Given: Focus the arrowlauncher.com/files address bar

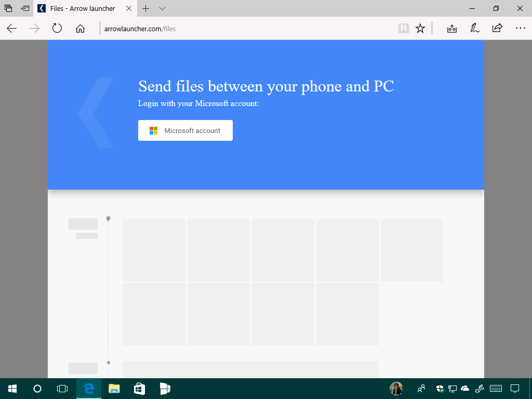Looking at the screenshot, I should point(248,29).
